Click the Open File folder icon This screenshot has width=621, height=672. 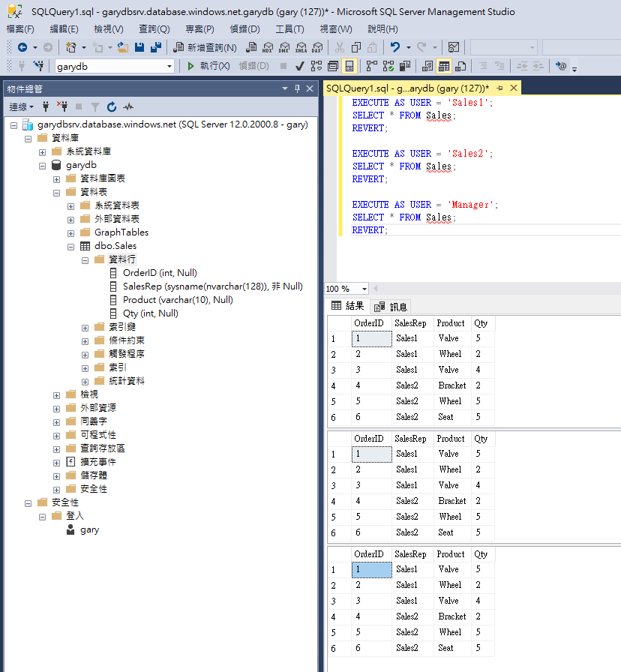pos(123,47)
